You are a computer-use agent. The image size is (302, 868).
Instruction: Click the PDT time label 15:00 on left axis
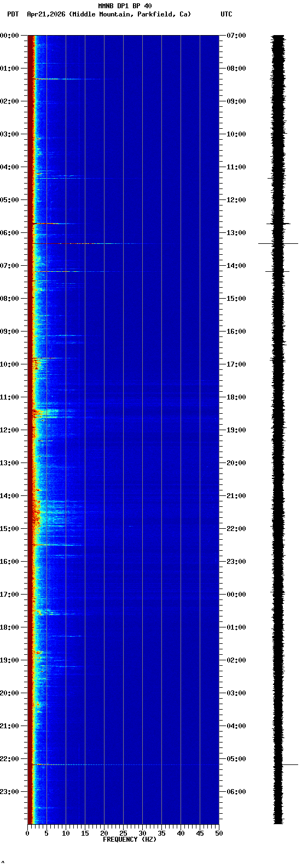coord(10,529)
